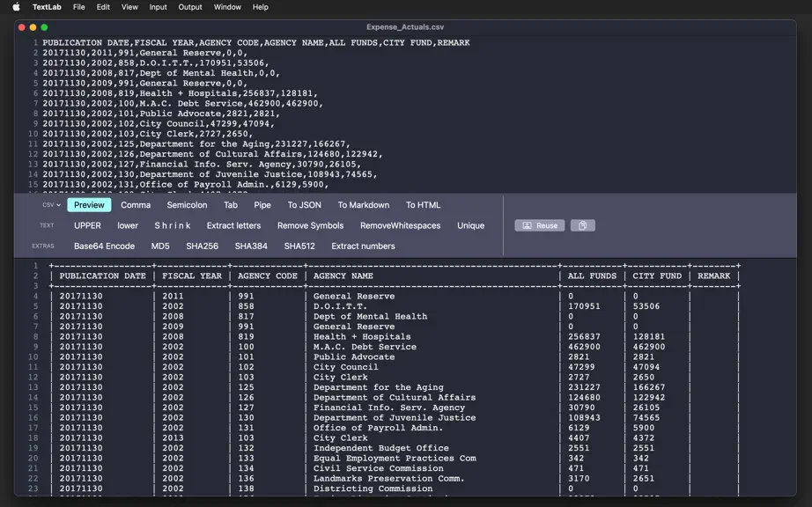Click AGENCY NAME column header in preview

[343, 276]
